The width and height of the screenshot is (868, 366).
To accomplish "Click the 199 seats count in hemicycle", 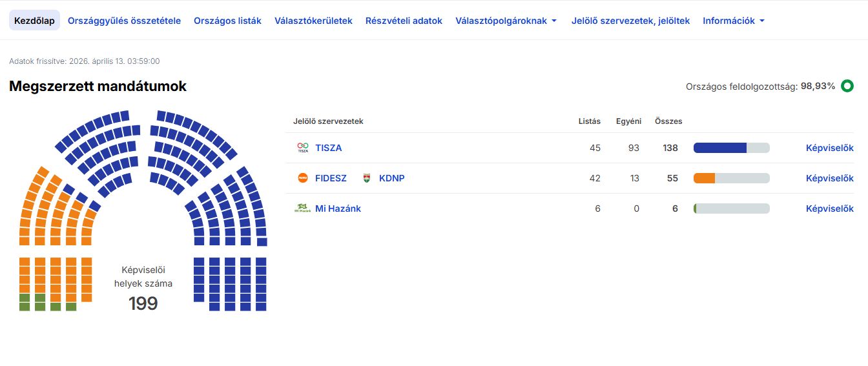I will pos(143,303).
